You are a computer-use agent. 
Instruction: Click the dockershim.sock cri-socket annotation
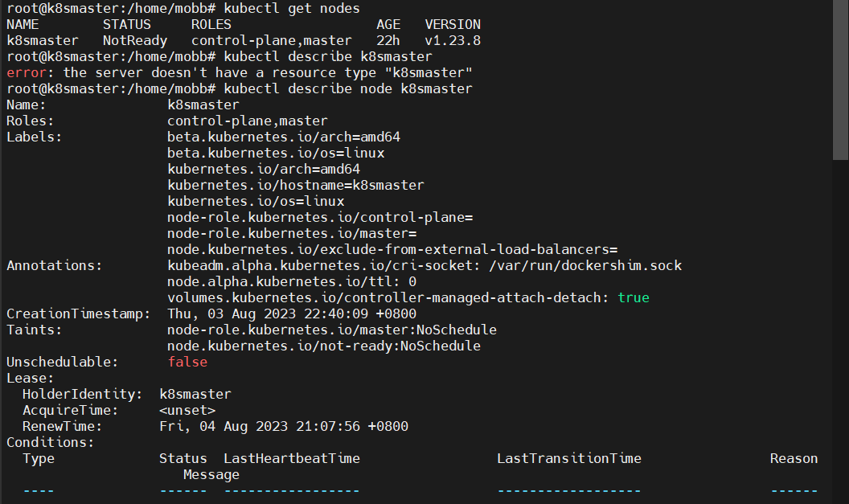click(424, 265)
